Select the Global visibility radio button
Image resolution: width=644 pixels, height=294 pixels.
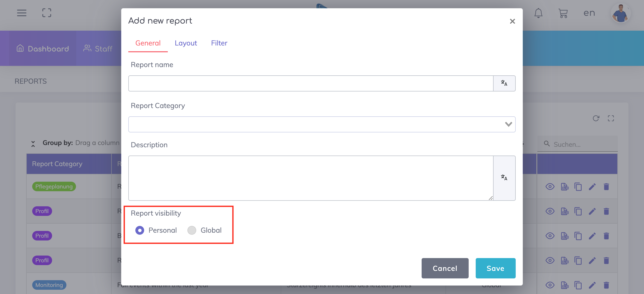(192, 230)
